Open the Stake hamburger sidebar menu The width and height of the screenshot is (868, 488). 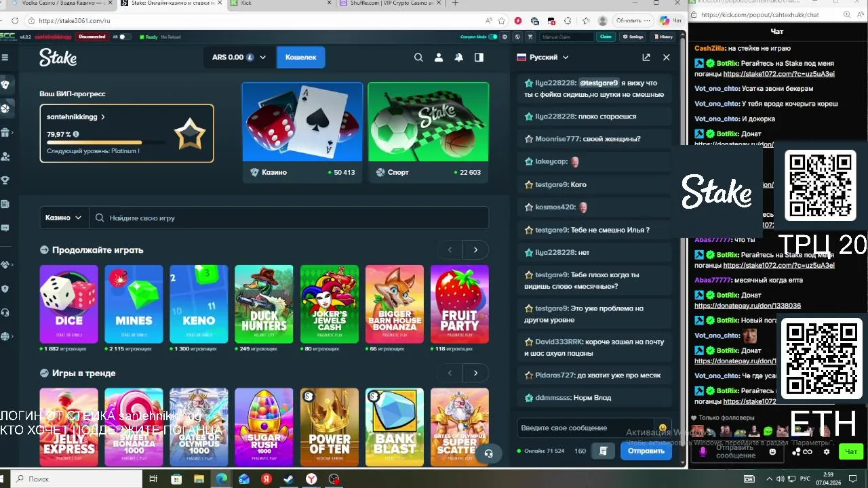5,58
